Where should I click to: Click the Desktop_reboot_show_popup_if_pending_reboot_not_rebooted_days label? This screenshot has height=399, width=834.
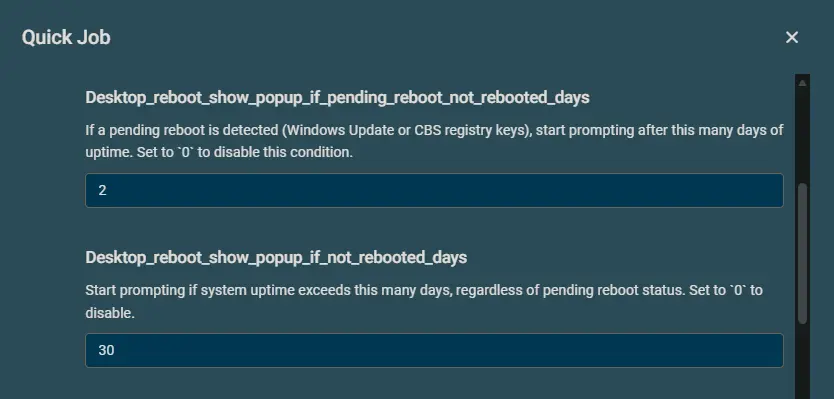(x=337, y=98)
